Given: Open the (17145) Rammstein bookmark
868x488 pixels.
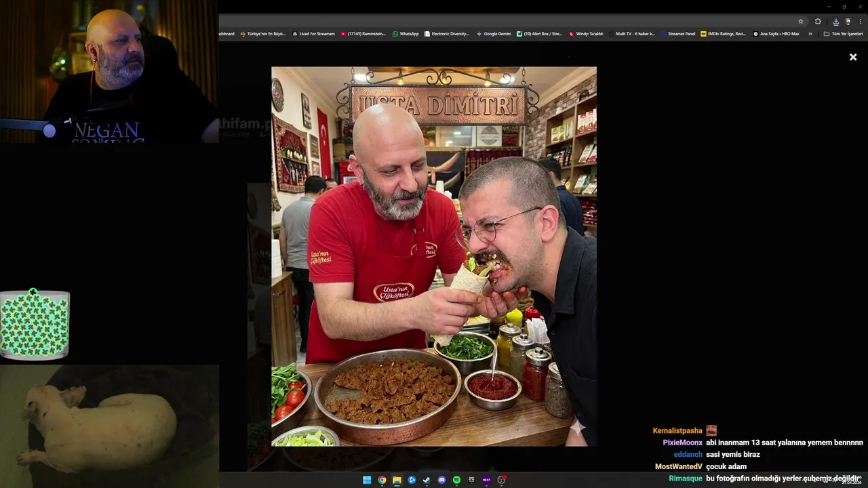Looking at the screenshot, I should [363, 33].
